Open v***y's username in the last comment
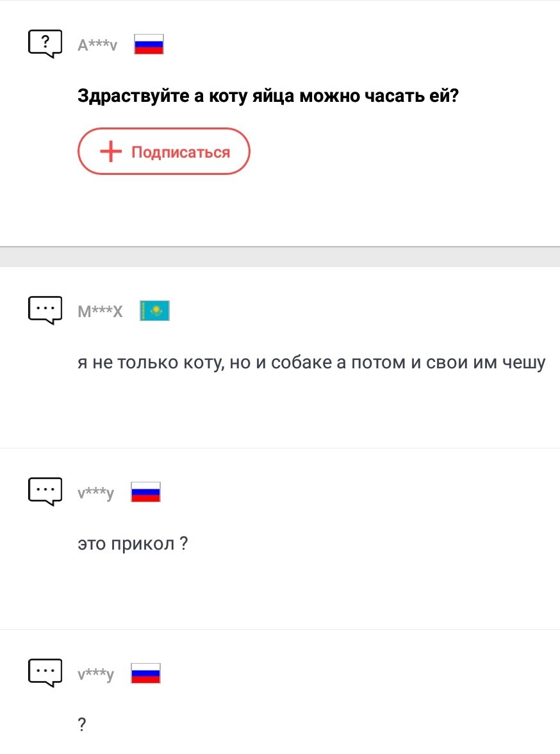This screenshot has width=560, height=754. [95, 675]
